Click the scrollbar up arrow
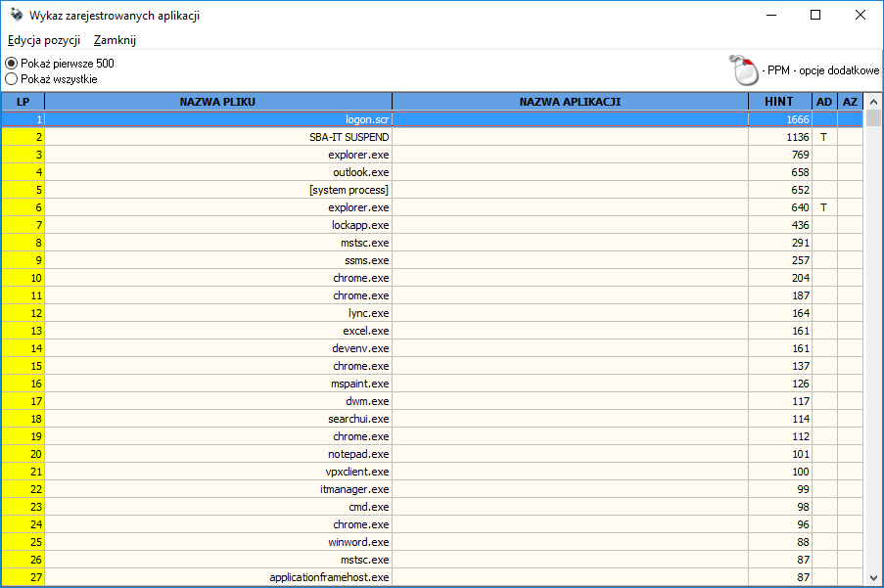This screenshot has width=884, height=588. tap(873, 102)
